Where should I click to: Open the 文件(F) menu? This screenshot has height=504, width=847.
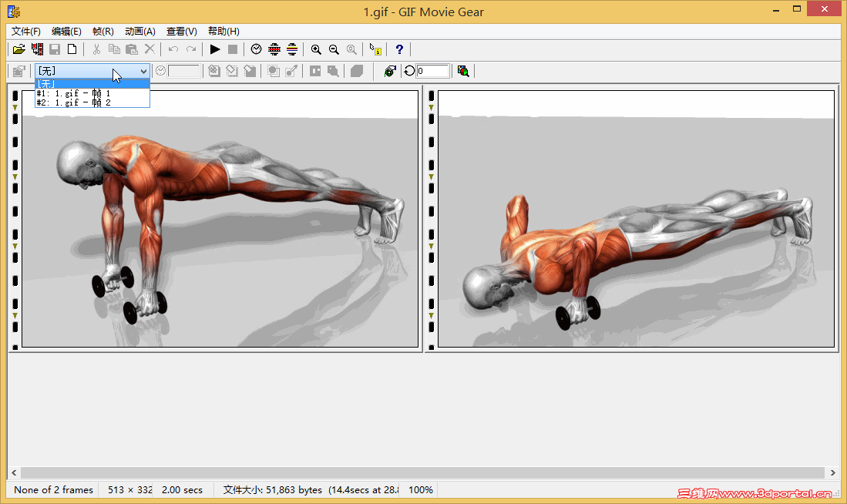26,32
